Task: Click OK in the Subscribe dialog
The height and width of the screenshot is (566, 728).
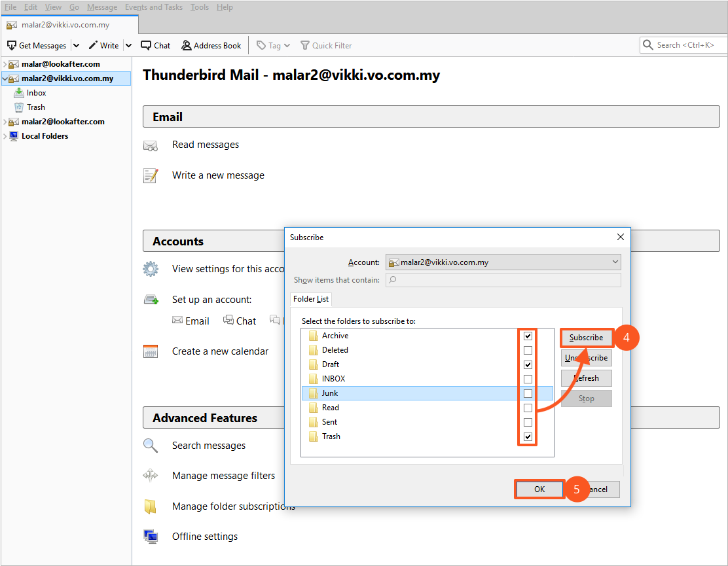Action: click(539, 489)
